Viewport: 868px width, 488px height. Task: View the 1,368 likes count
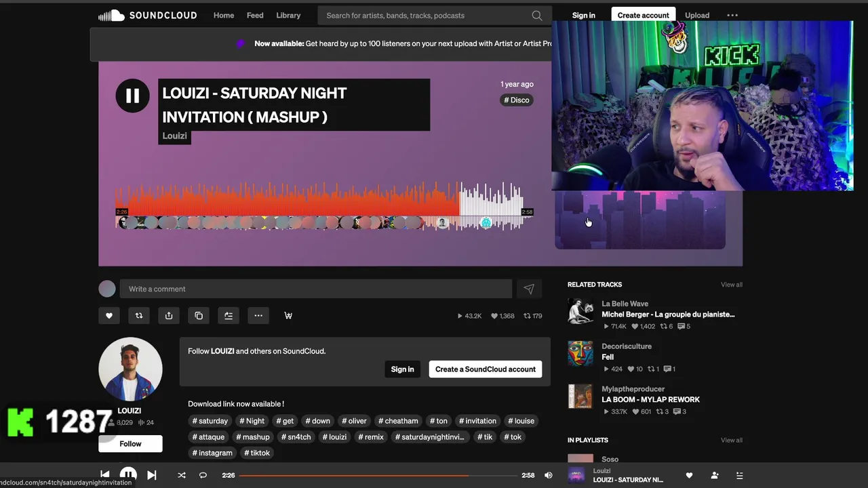(502, 316)
